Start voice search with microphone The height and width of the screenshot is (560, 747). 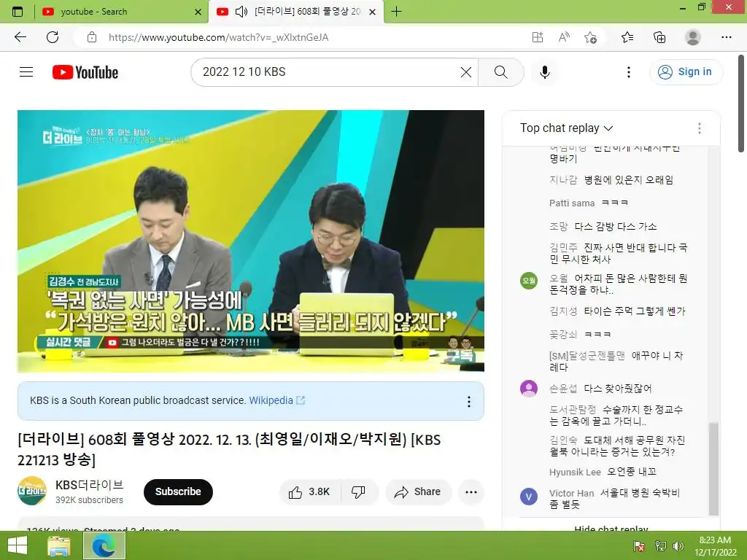545,72
